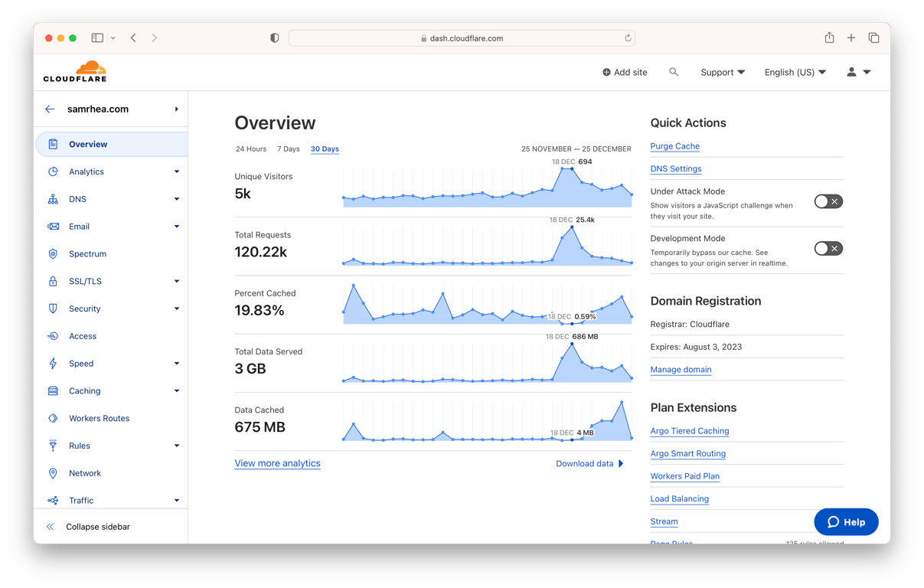Expand the Caching sidebar section
Screen dimensions: 924x588
177,390
